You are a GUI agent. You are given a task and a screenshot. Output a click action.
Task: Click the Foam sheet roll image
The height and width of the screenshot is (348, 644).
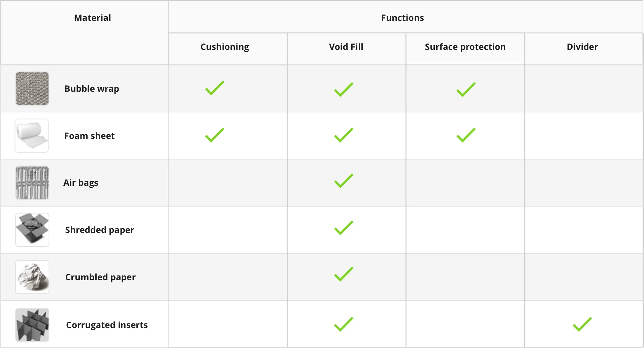point(32,136)
